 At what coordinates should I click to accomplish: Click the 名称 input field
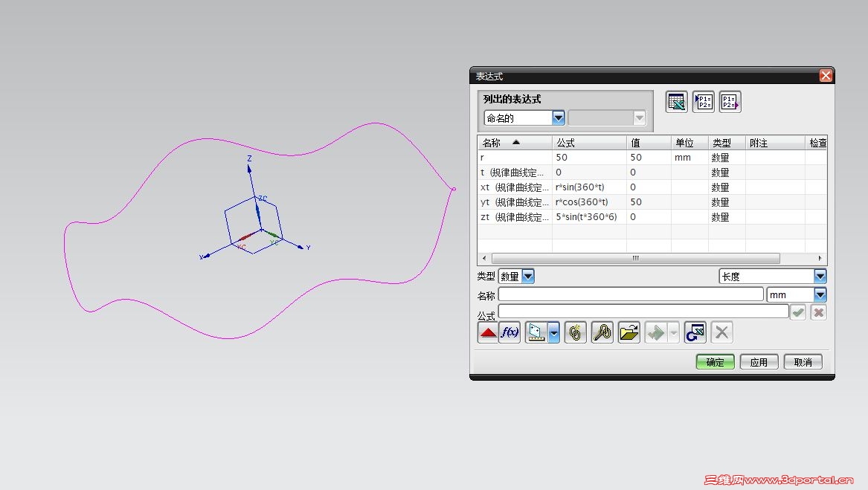[631, 294]
